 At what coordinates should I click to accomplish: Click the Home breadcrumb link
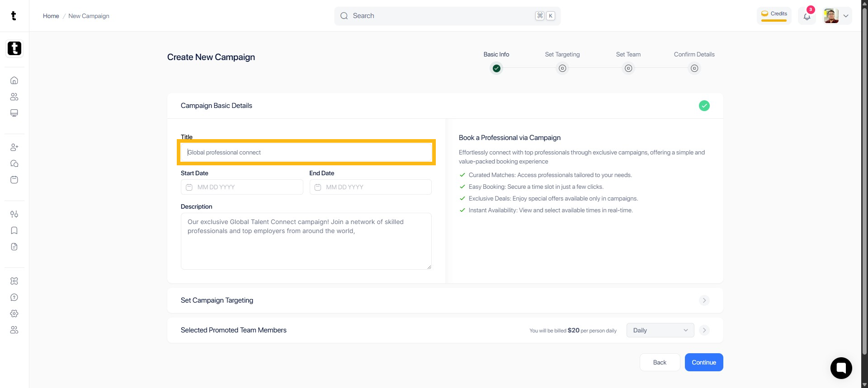51,16
